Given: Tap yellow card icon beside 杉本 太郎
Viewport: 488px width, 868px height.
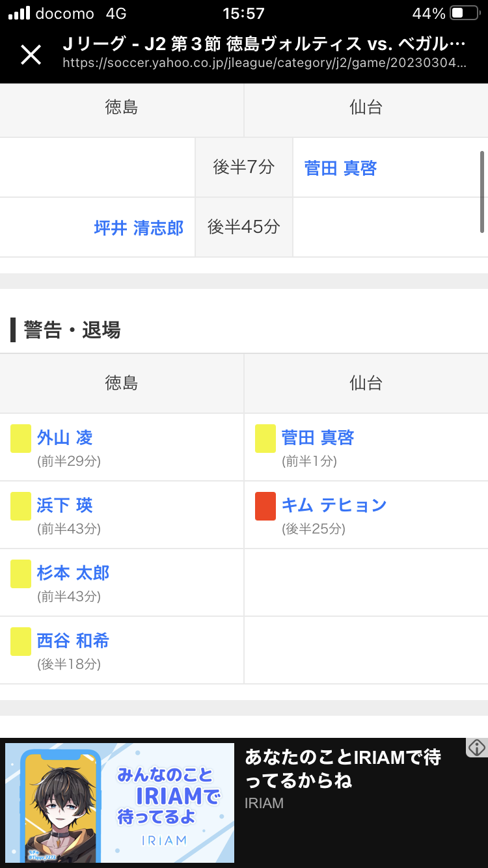Looking at the screenshot, I should coord(21,573).
